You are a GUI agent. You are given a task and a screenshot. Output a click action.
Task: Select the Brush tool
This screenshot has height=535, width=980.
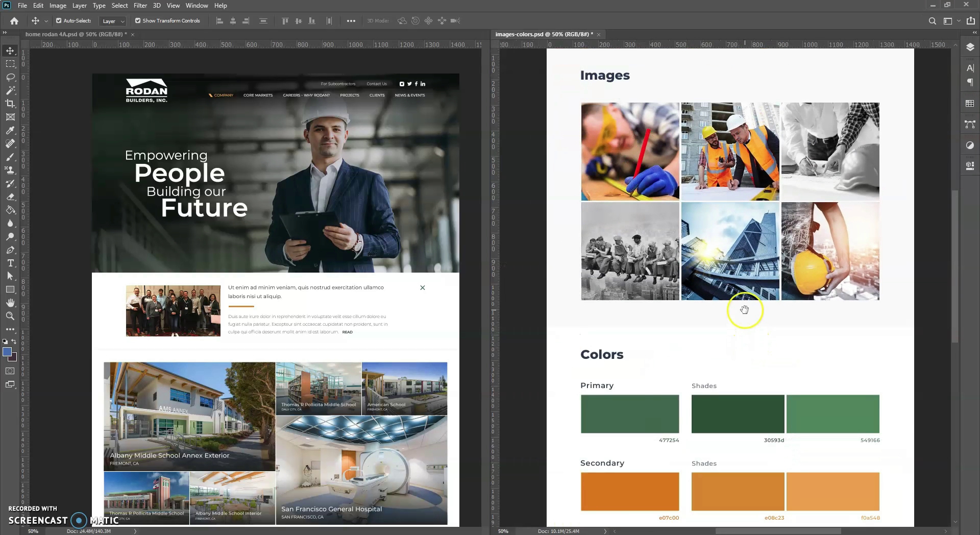pyautogui.click(x=10, y=157)
